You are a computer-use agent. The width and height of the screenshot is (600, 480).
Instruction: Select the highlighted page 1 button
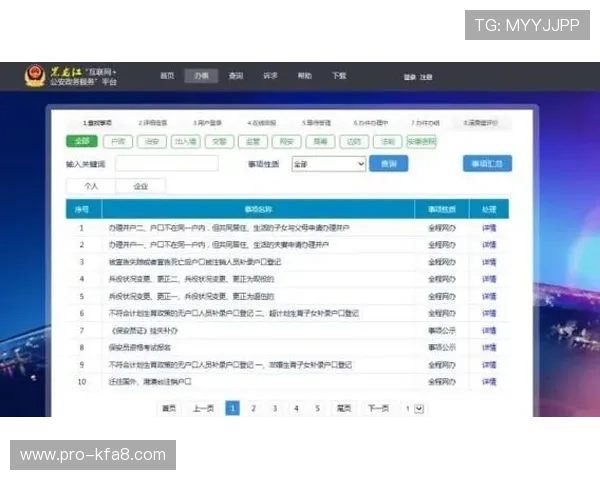[x=232, y=408]
